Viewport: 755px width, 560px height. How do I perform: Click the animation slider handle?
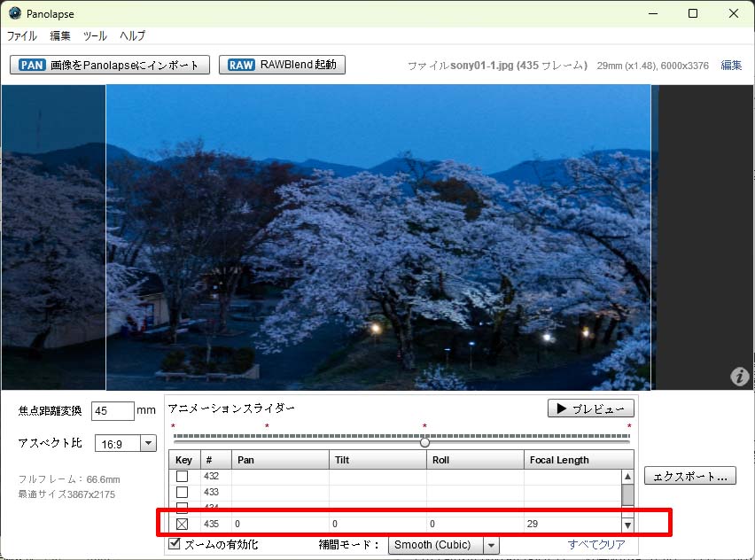(x=424, y=442)
